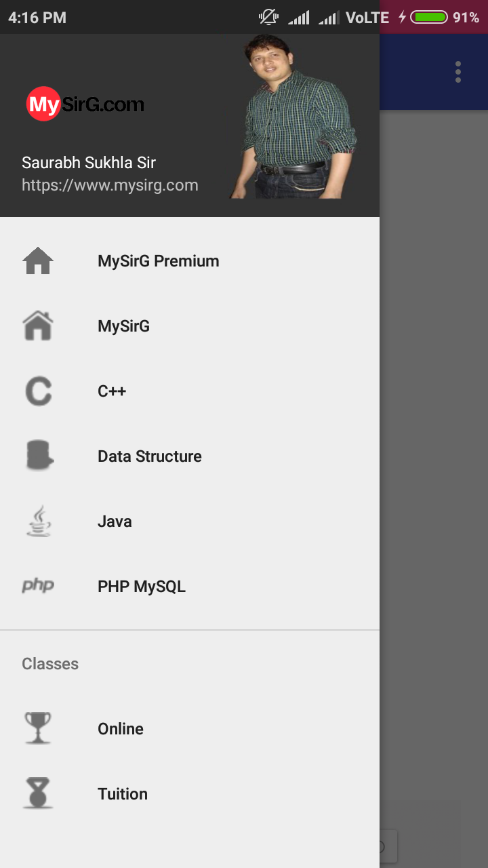Click the MySirG house icon

[39, 325]
